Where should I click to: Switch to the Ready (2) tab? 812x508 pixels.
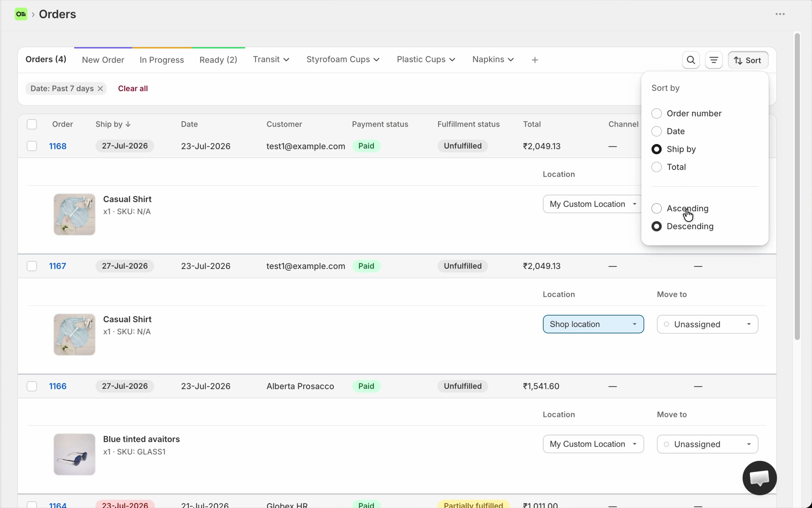tap(219, 60)
